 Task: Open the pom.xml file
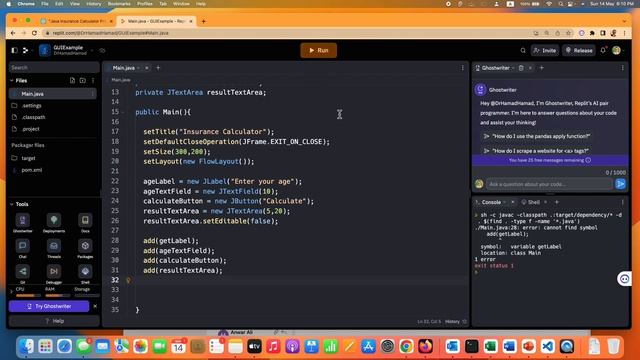click(32, 170)
